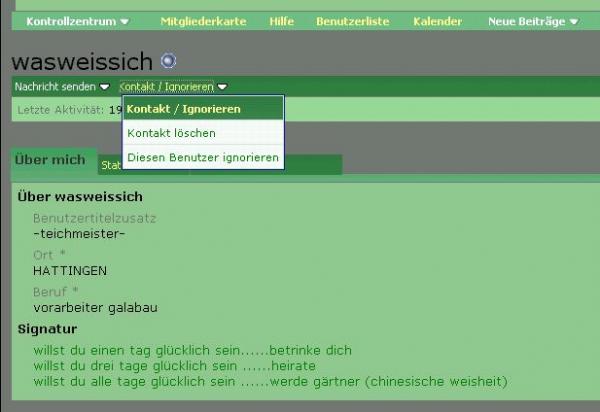Open the Neue Beiträge menu

(x=526, y=21)
